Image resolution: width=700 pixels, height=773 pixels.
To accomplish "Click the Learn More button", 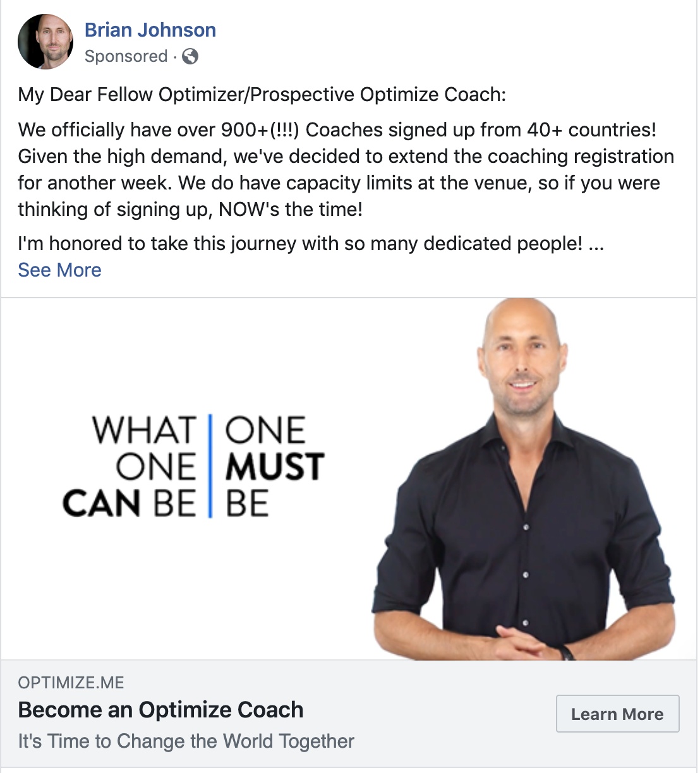I will pos(617,714).
